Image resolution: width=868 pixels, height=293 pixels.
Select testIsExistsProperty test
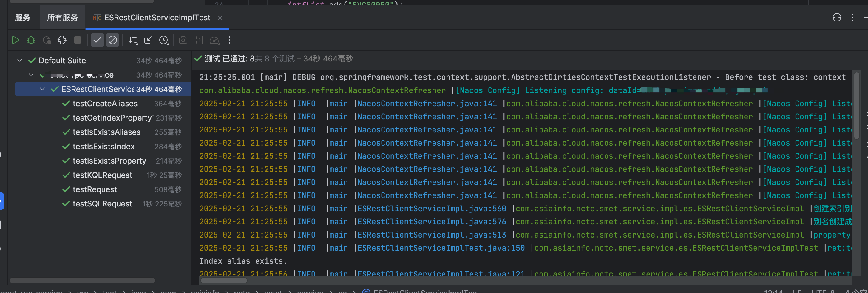(x=109, y=161)
